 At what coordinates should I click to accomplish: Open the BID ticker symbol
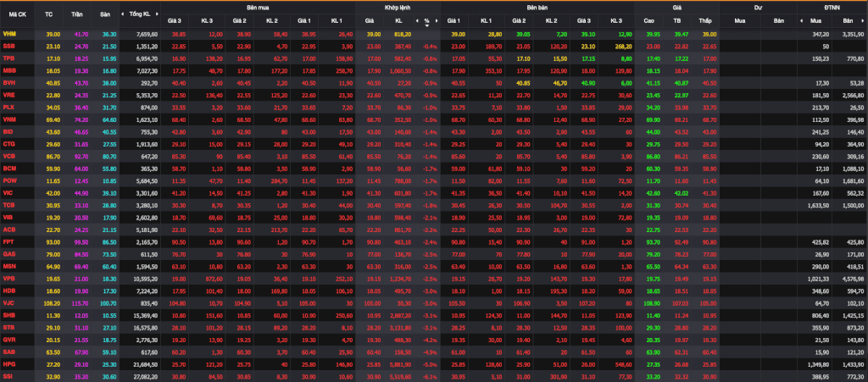coord(8,131)
